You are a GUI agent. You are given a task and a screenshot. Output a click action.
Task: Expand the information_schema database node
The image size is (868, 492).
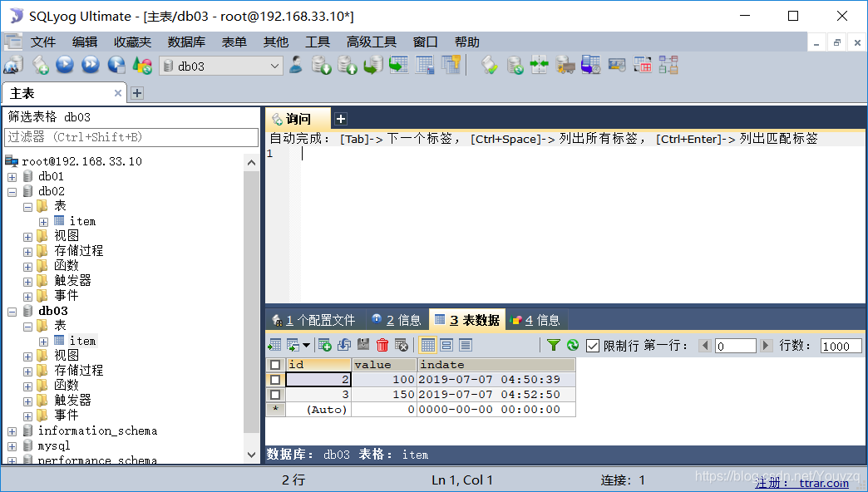coord(12,431)
